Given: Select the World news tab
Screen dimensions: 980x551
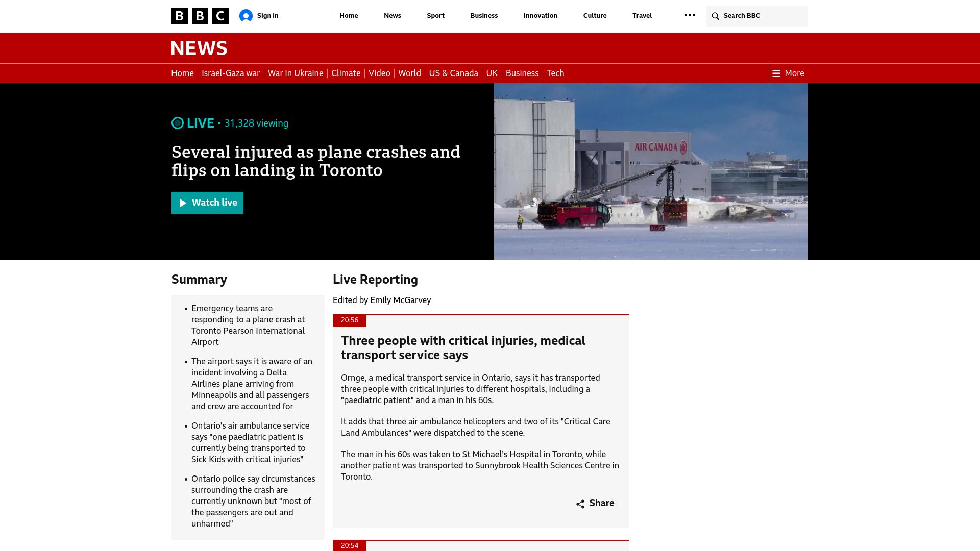Looking at the screenshot, I should click(x=409, y=73).
